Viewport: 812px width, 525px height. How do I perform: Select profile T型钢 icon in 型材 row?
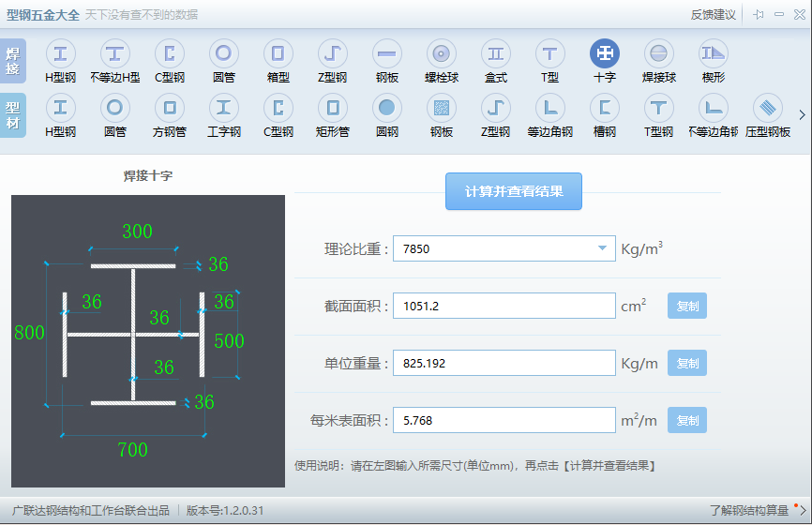[659, 108]
